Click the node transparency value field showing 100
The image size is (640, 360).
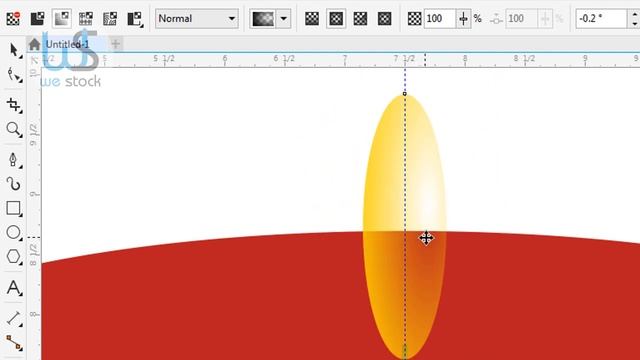[440, 19]
